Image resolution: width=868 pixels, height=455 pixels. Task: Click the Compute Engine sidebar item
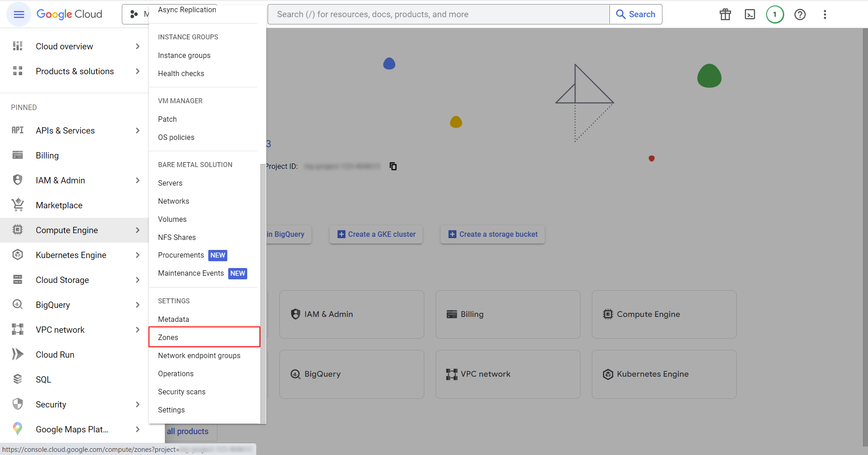click(x=74, y=230)
